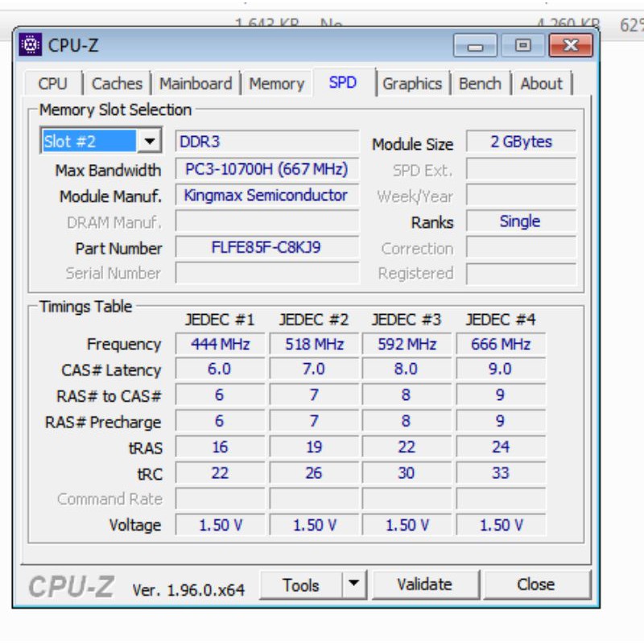
Task: Switch to the Memory tab
Action: 276,84
